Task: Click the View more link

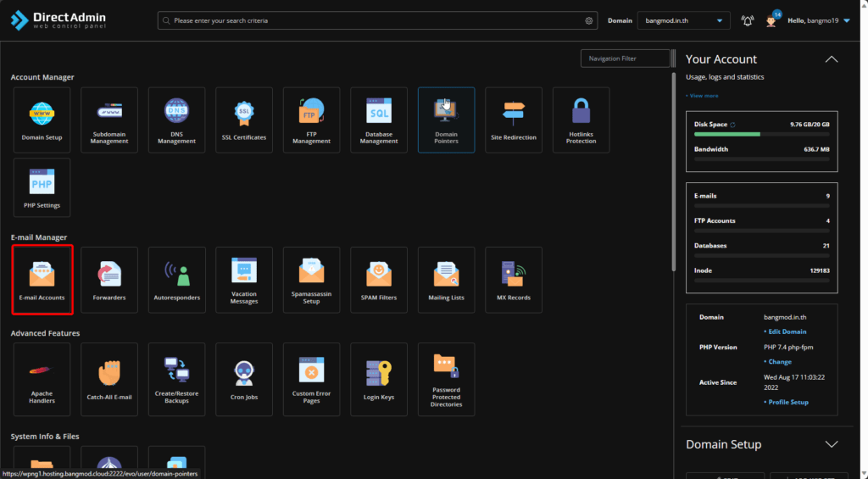Action: pos(703,96)
